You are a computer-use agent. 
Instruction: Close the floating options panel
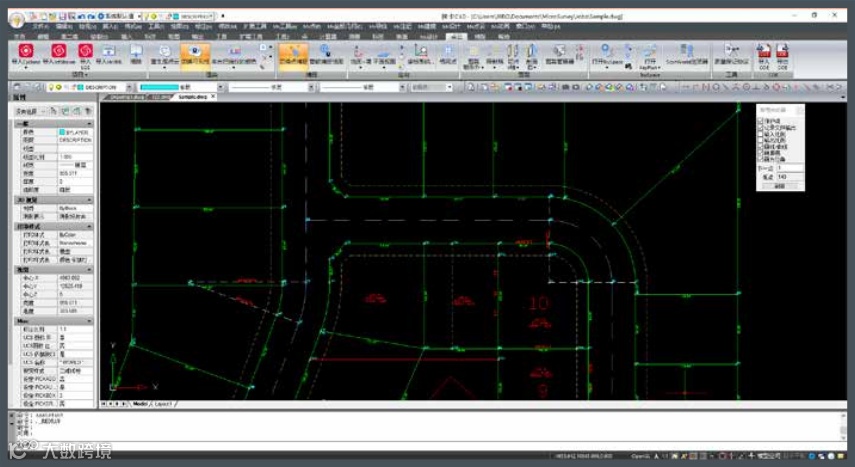(x=799, y=110)
